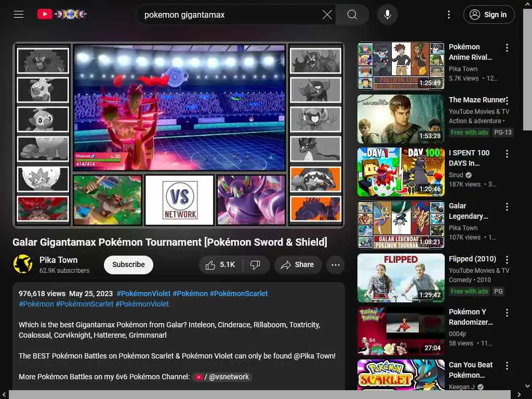
Task: Click Keegan J channel name
Action: tap(461, 387)
